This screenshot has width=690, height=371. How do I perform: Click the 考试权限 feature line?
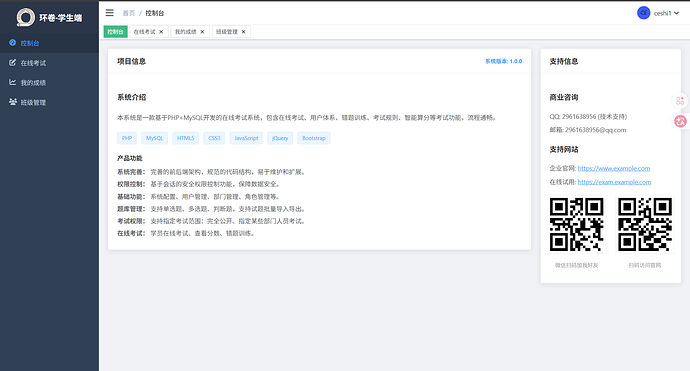(212, 221)
